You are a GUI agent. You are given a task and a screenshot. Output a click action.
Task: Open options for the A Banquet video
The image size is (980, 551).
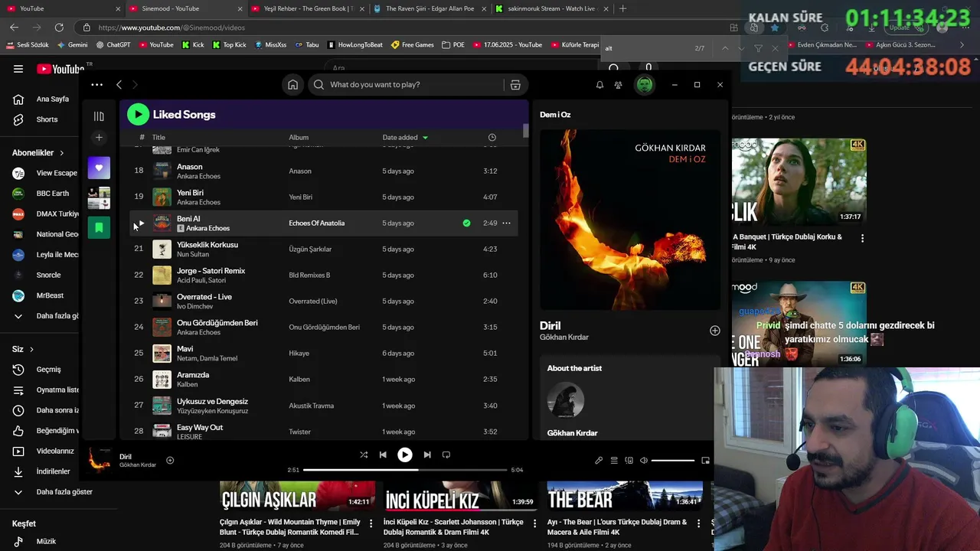coord(862,238)
